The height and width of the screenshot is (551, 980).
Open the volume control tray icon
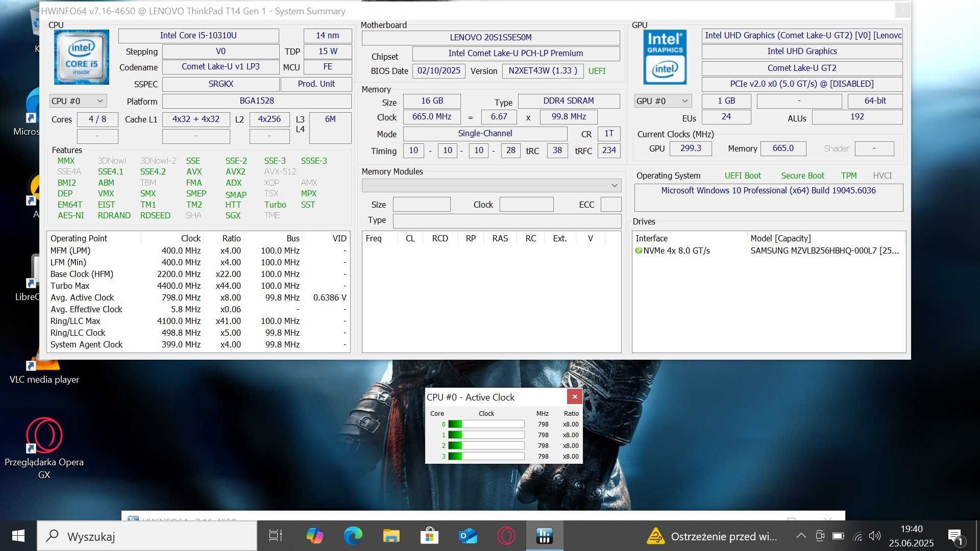click(x=875, y=536)
